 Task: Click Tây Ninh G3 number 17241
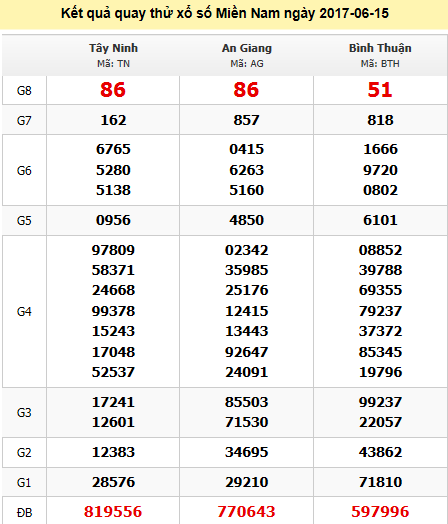coord(113,402)
